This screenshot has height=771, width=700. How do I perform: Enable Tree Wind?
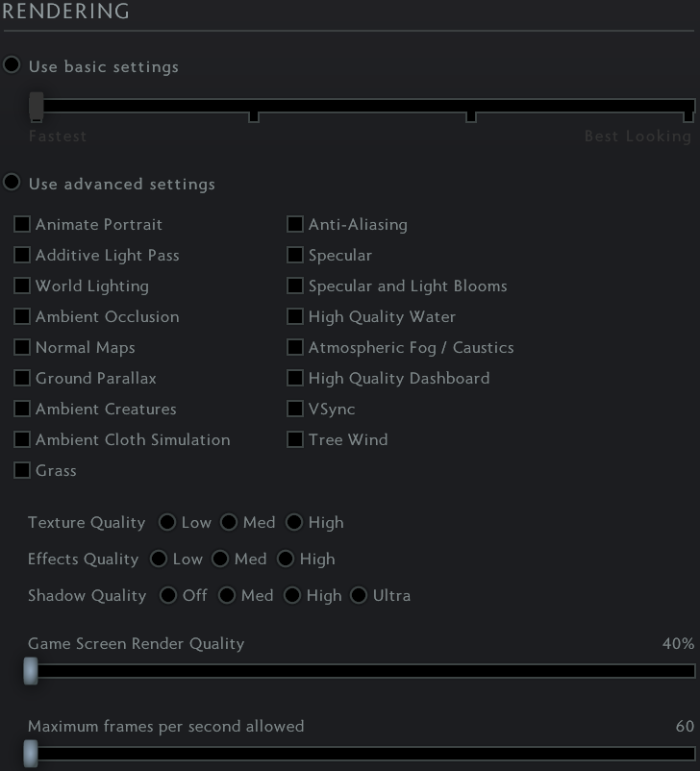295,440
